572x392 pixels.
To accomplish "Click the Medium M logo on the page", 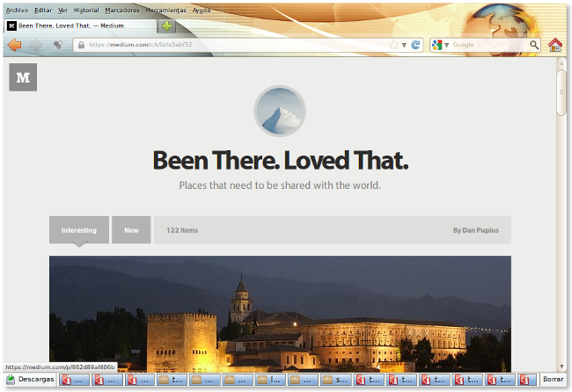I will coord(23,77).
